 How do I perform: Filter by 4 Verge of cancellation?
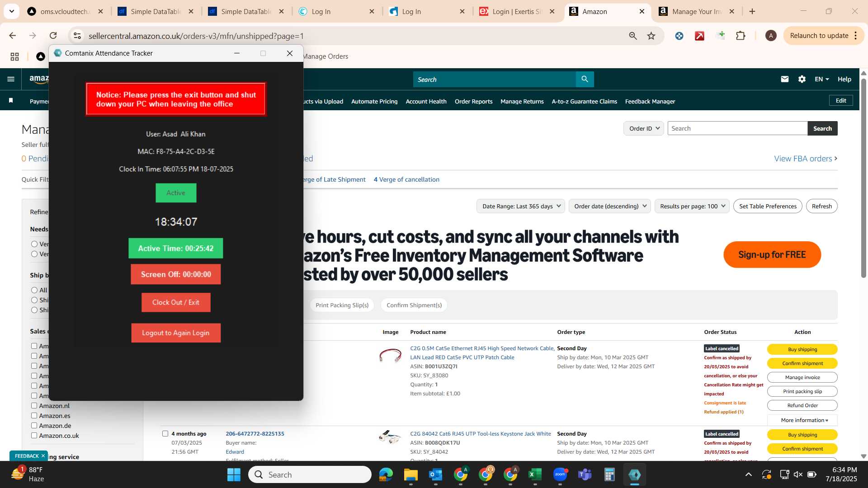point(406,179)
